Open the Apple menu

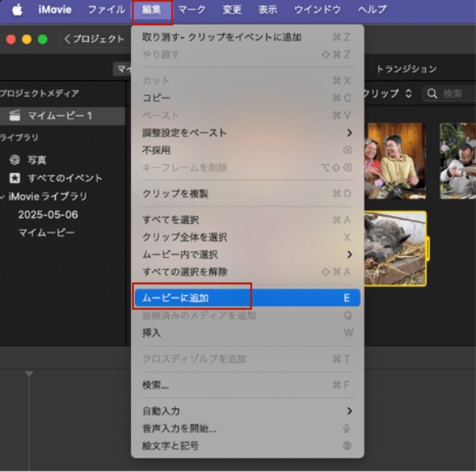click(17, 10)
